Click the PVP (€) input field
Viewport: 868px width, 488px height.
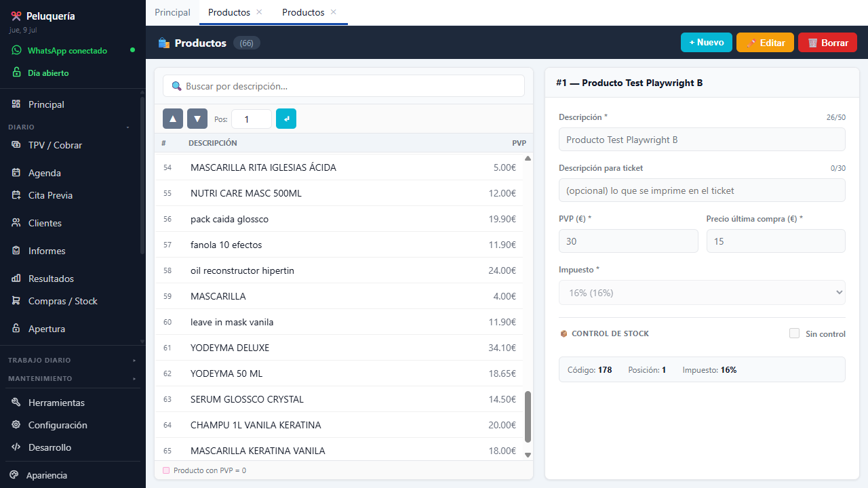pyautogui.click(x=628, y=241)
